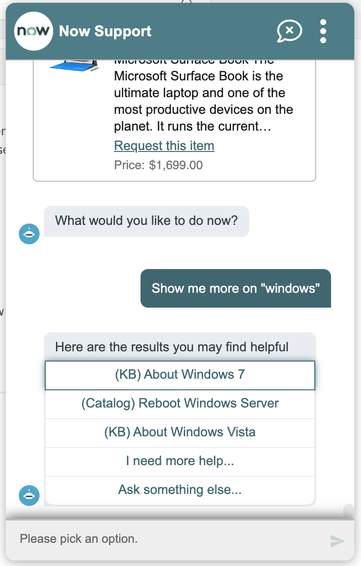
Task: Click "Here are the results you may find helpful" heading
Action: (172, 347)
